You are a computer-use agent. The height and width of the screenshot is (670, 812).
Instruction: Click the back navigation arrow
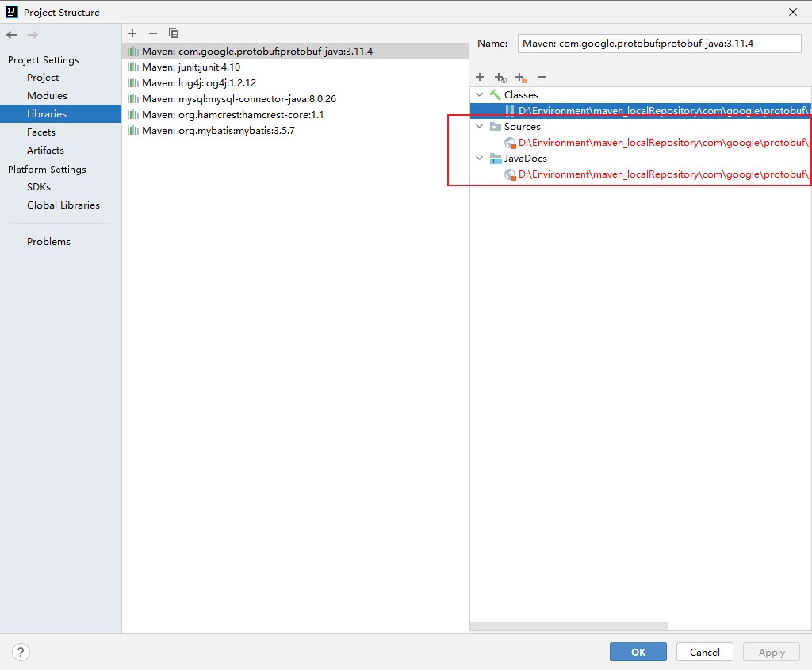(11, 35)
